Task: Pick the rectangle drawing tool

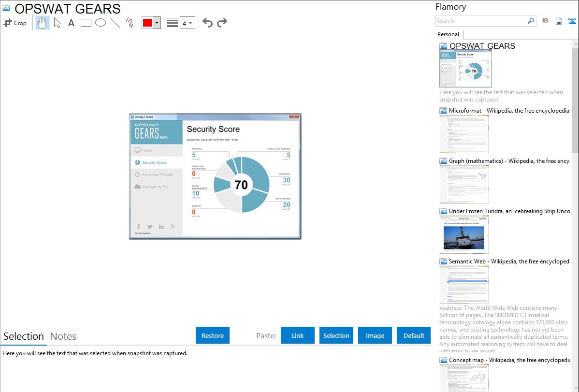Action: point(86,23)
